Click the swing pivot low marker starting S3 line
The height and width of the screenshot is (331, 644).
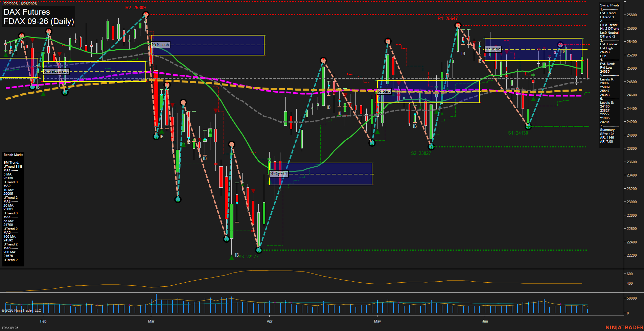click(259, 250)
